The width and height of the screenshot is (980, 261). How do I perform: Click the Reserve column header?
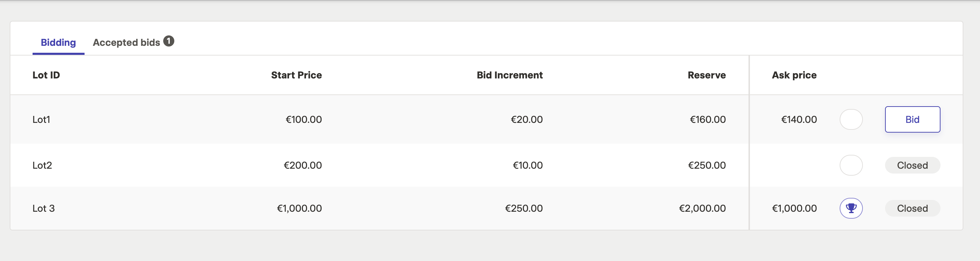point(707,75)
